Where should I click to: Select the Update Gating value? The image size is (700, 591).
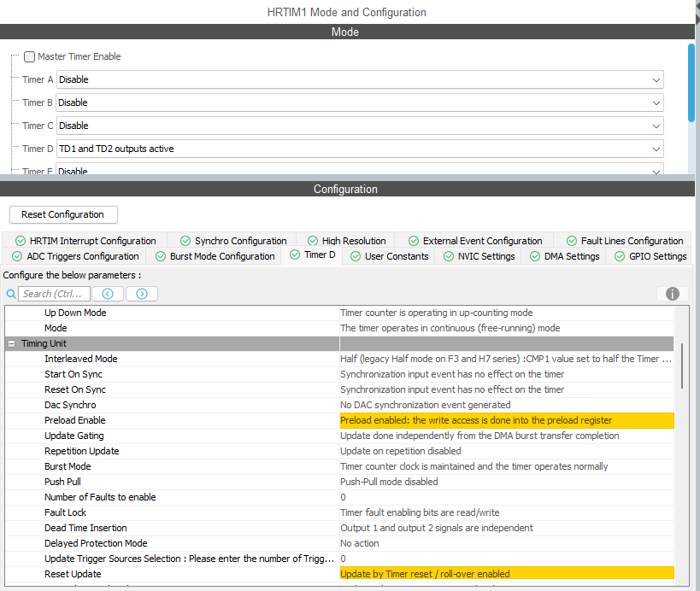pos(507,436)
